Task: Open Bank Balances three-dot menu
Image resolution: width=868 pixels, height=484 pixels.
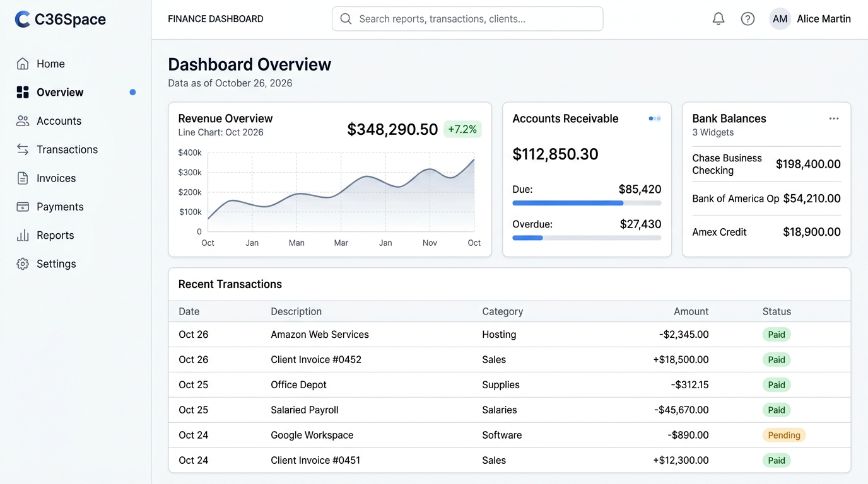Action: (834, 118)
